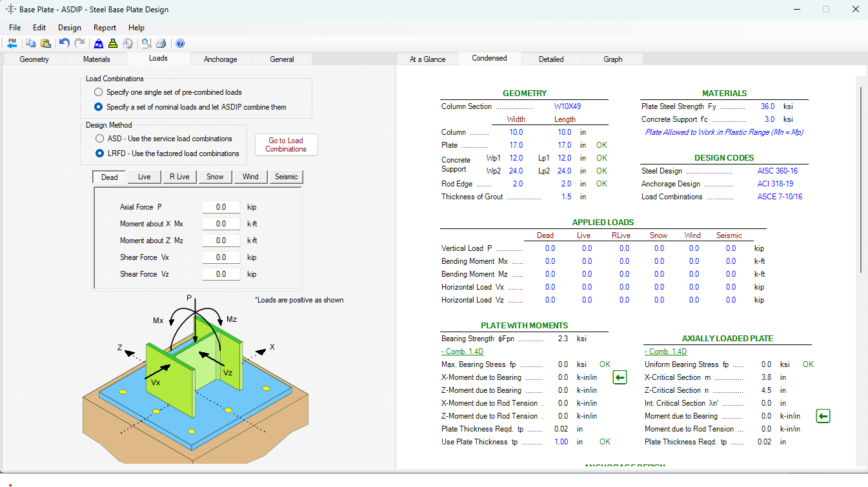Click the 1.00 Use Plate Thickness value
The image size is (868, 487).
561,442
